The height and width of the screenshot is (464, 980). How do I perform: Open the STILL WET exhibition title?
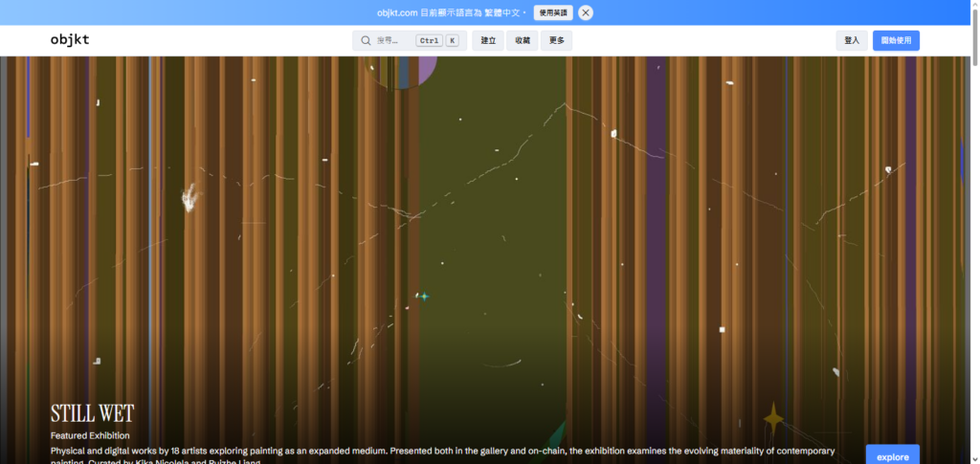(x=93, y=413)
